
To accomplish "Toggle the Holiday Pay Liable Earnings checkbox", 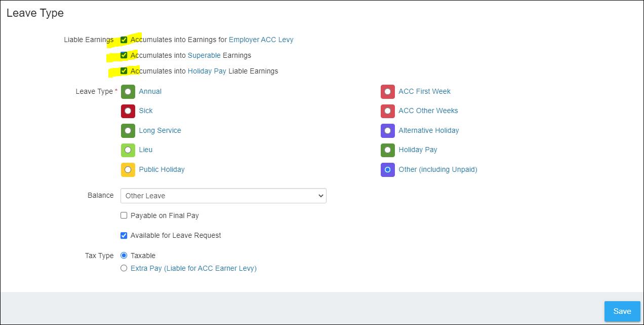I will click(x=124, y=71).
